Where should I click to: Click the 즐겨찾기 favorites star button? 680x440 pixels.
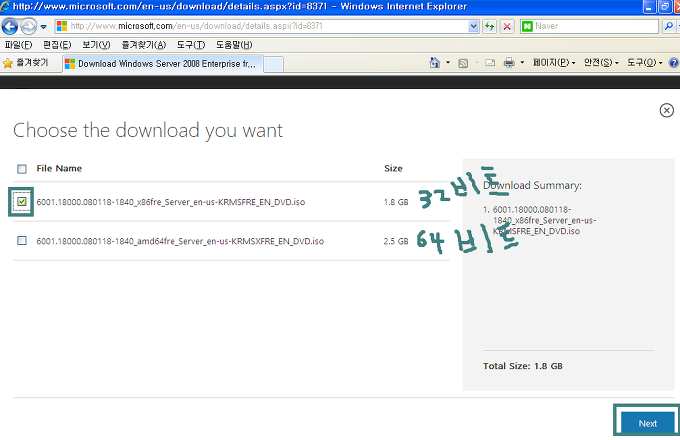point(25,63)
